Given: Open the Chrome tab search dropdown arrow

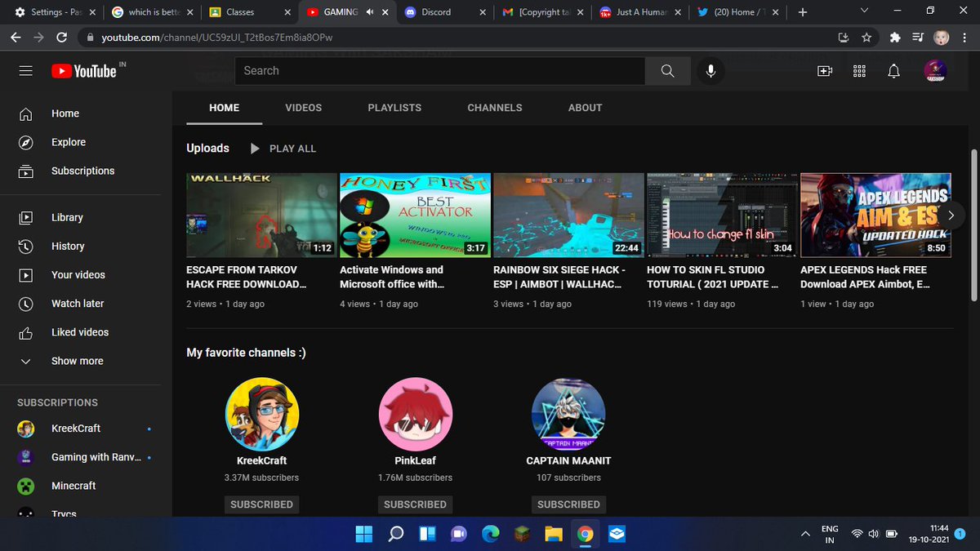Looking at the screenshot, I should [x=865, y=11].
